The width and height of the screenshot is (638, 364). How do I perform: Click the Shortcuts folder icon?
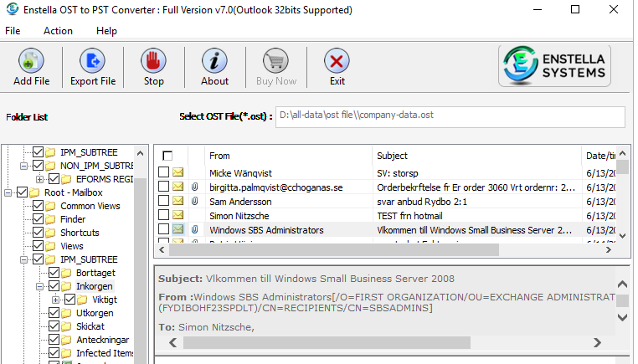[50, 233]
